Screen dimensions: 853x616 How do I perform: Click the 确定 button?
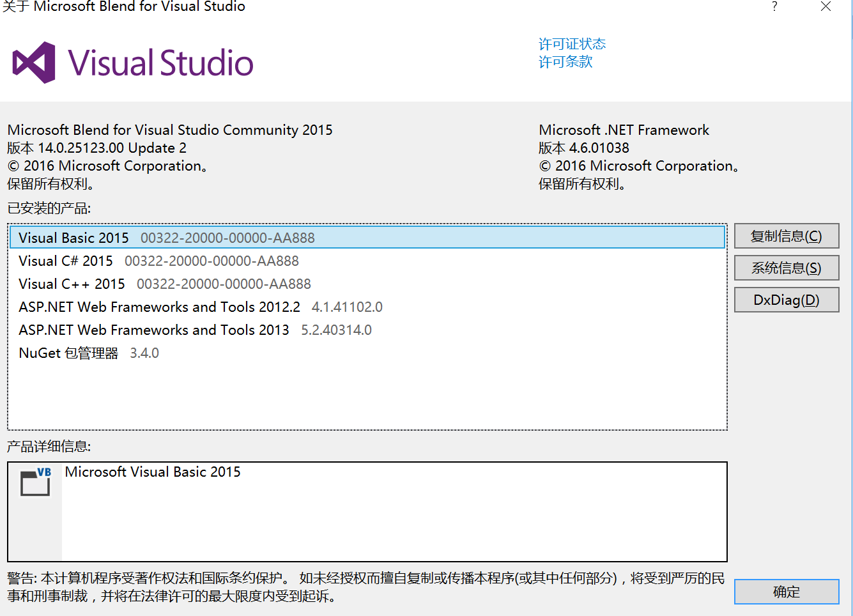pyautogui.click(x=787, y=592)
